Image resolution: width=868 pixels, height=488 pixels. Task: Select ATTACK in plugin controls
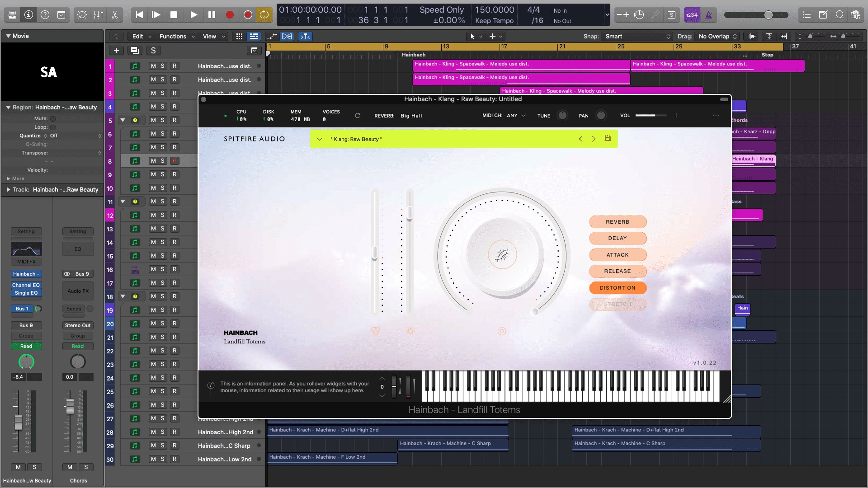(618, 255)
